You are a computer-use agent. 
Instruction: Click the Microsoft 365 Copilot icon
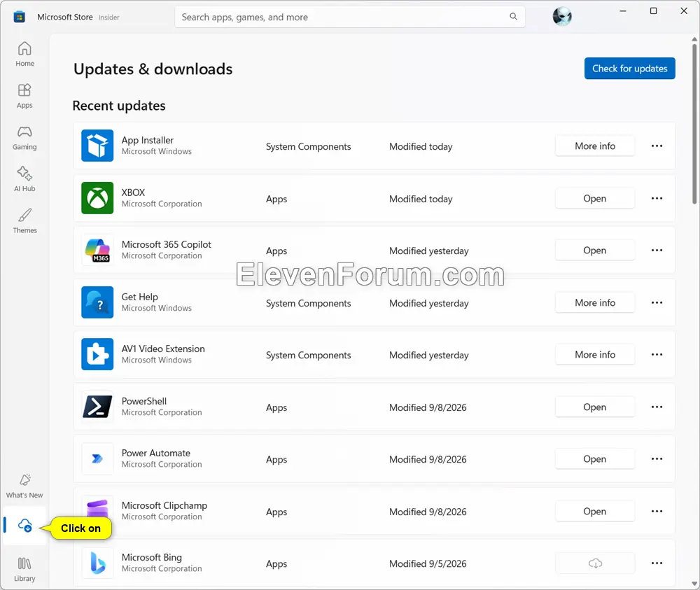[x=97, y=250]
